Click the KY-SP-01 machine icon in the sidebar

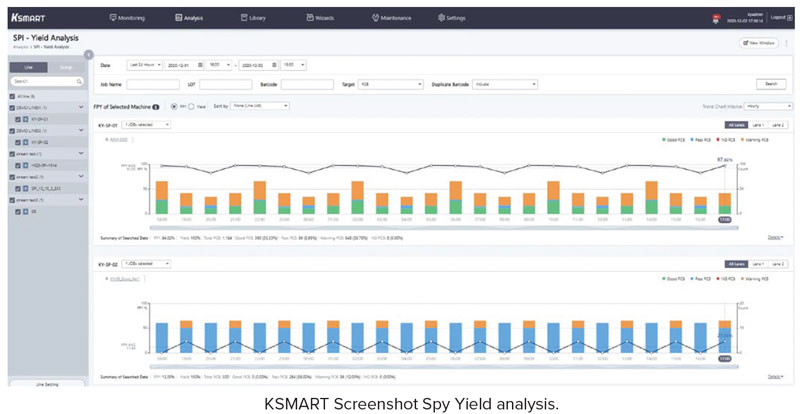(26, 119)
